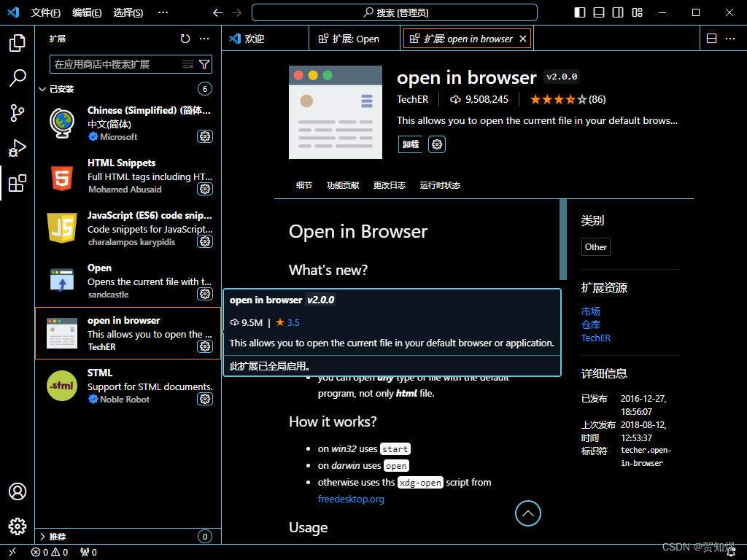Screen dimensions: 747x560
Task: Select the 运行时状态 tab
Action: tap(440, 185)
